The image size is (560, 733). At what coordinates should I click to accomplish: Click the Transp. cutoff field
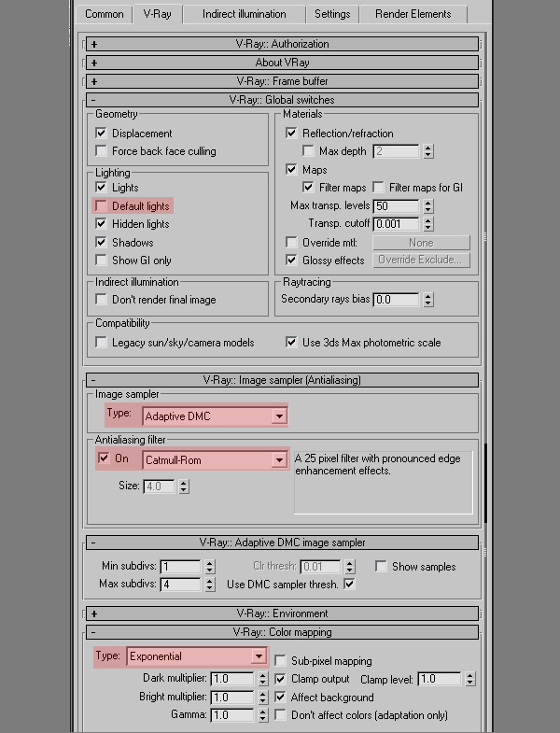(396, 224)
